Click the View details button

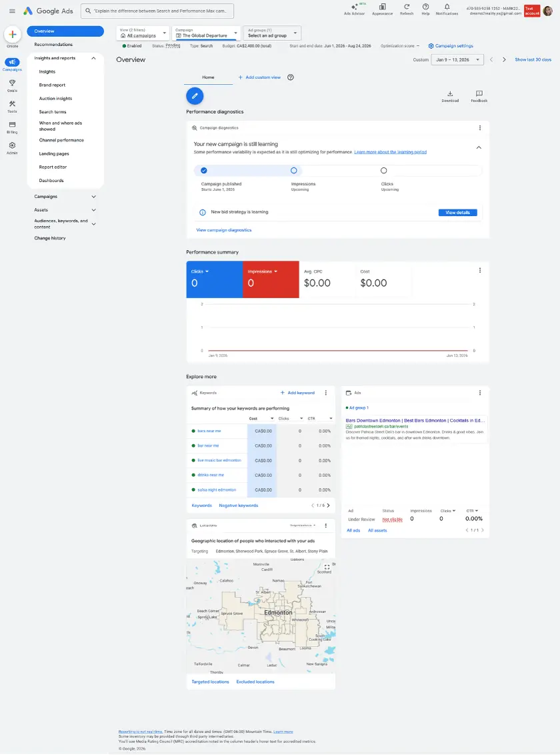457,212
